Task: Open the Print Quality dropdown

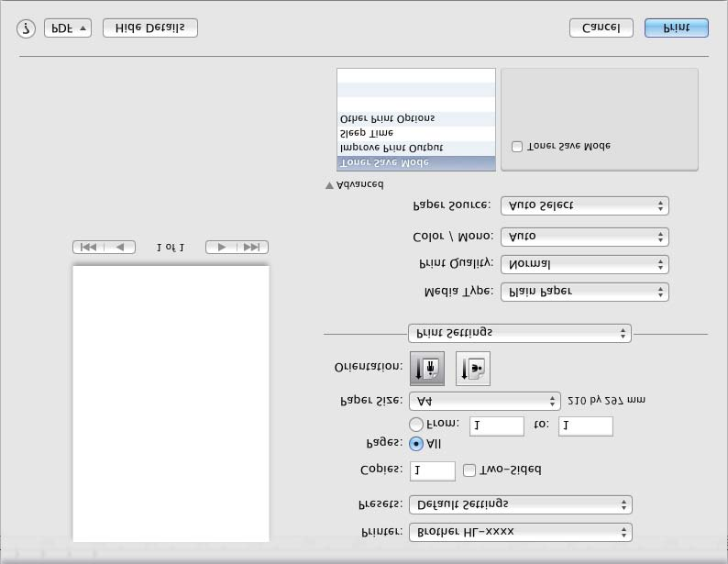Action: click(585, 265)
